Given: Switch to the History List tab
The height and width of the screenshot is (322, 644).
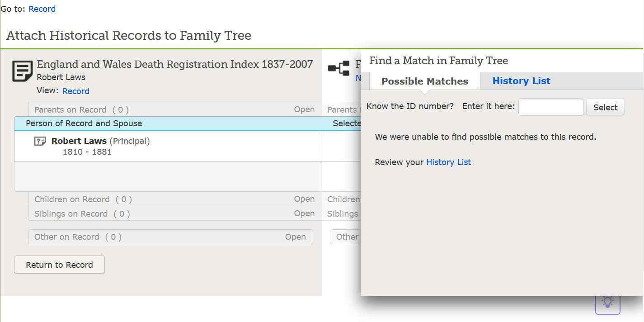Looking at the screenshot, I should point(521,81).
